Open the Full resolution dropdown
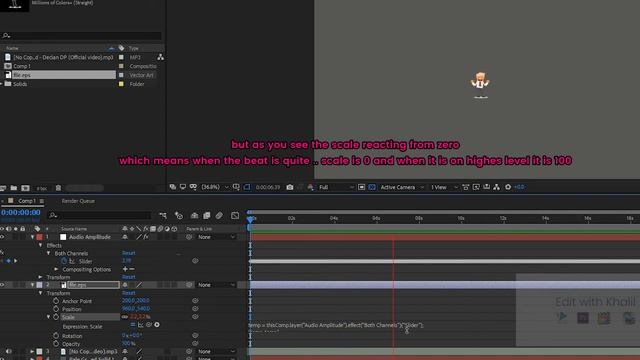This screenshot has height=360, width=640. click(x=336, y=187)
